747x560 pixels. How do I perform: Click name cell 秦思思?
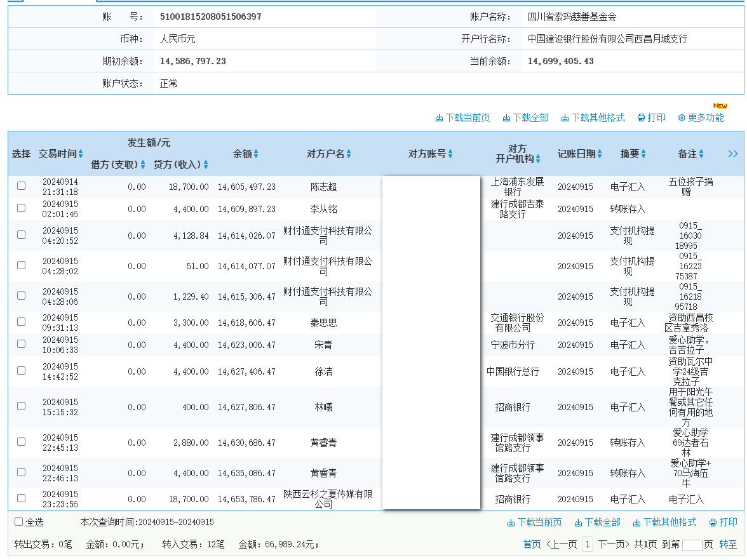pyautogui.click(x=323, y=323)
